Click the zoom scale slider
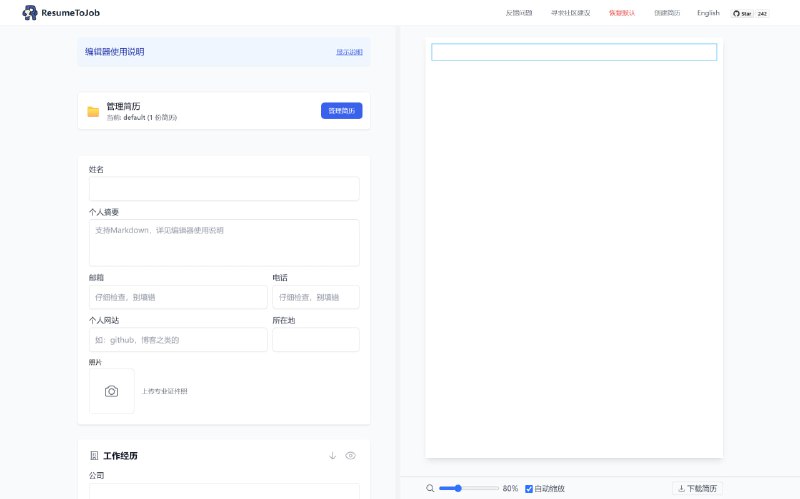 (x=469, y=488)
